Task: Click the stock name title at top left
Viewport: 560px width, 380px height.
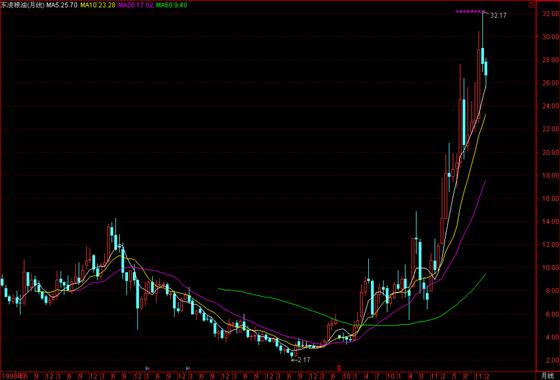Action: point(23,5)
